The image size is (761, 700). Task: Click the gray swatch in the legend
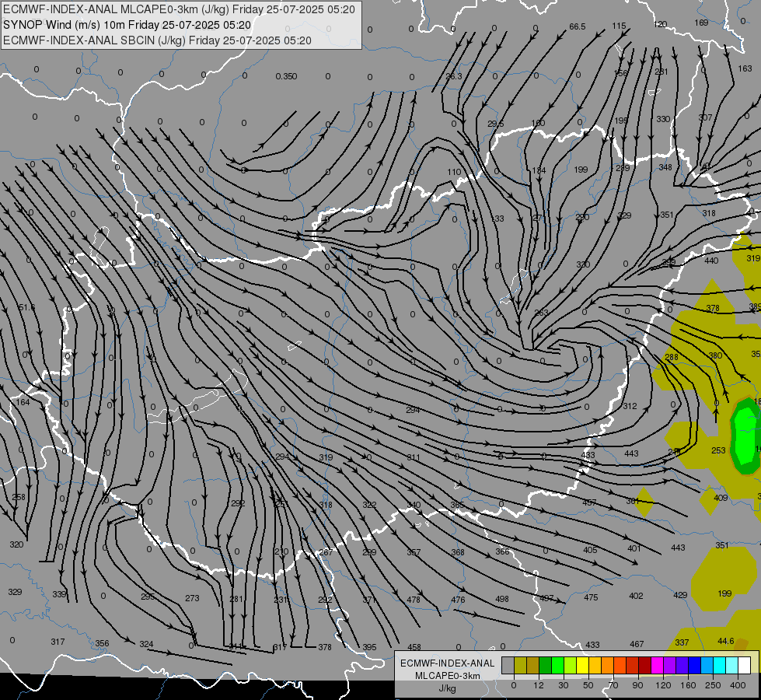click(x=508, y=665)
